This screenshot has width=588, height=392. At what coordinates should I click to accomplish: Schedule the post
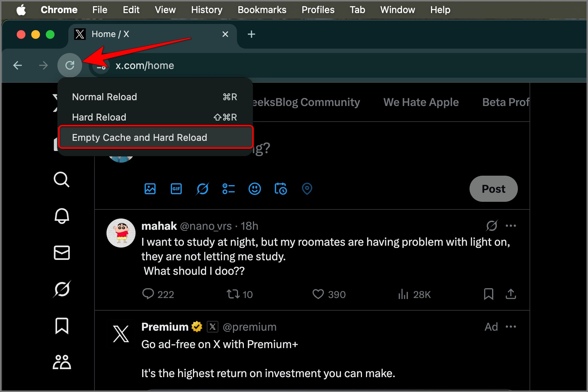281,189
